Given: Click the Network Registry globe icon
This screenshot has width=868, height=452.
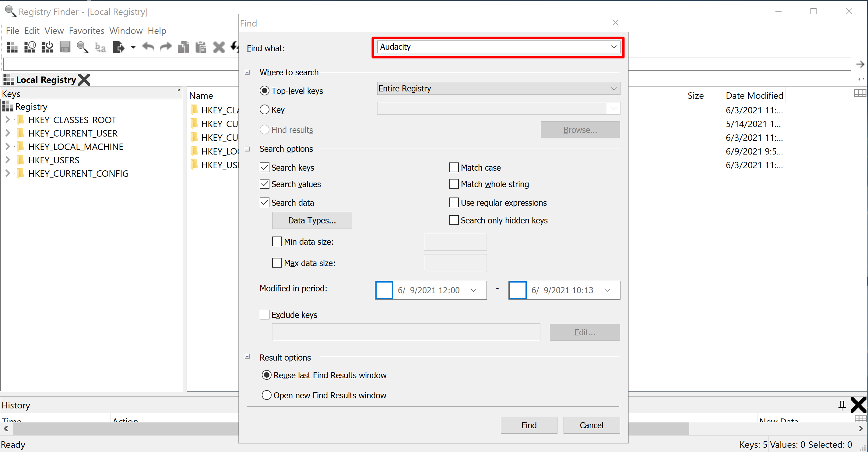Looking at the screenshot, I should [30, 47].
